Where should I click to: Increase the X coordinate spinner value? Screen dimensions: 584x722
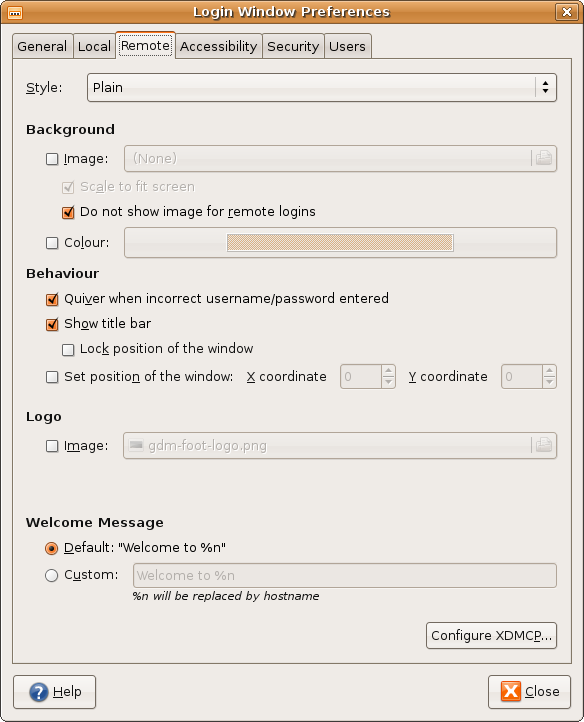[x=389, y=371]
